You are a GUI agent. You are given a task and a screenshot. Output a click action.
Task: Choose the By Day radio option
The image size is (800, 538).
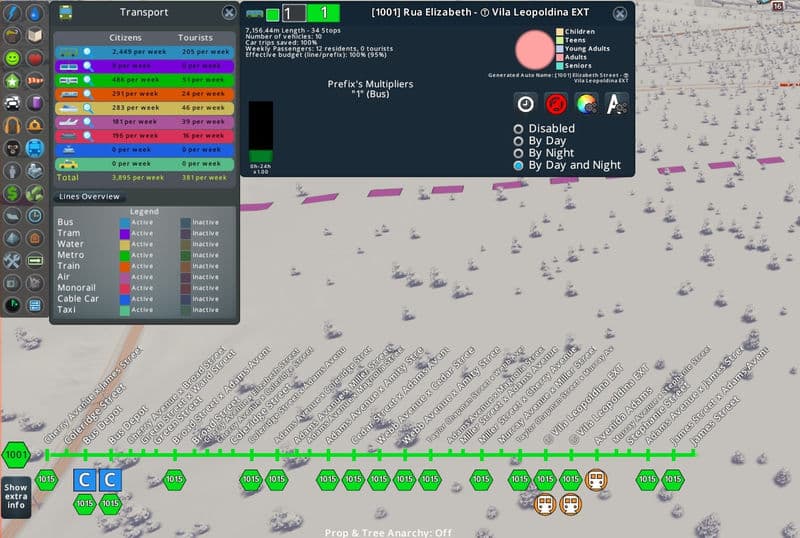point(518,141)
